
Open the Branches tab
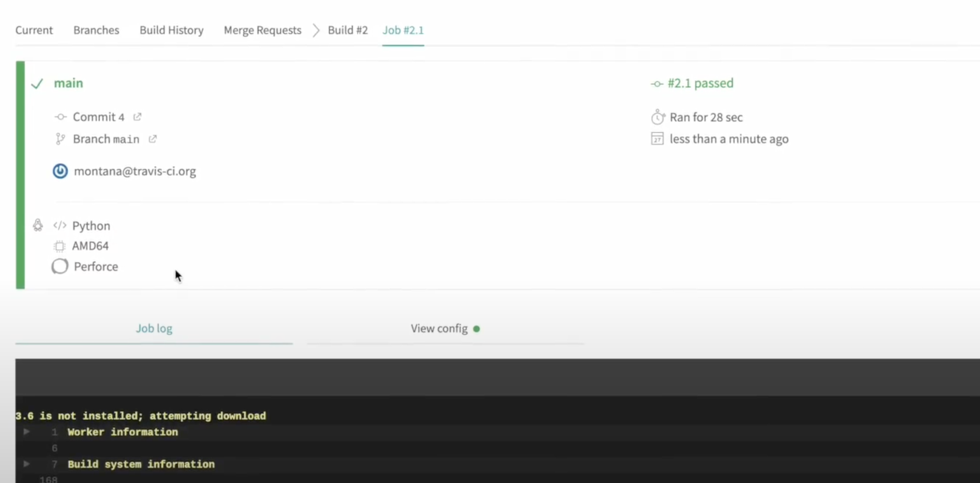tap(96, 30)
